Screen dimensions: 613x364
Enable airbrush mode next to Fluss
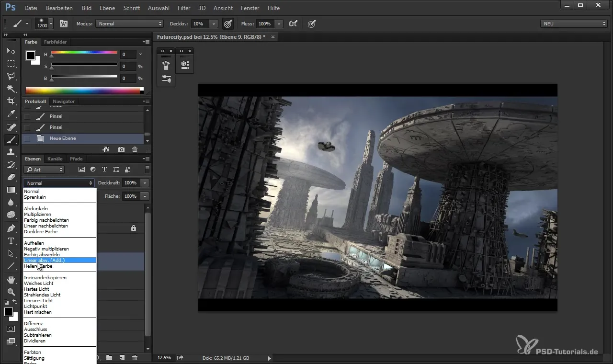[293, 23]
